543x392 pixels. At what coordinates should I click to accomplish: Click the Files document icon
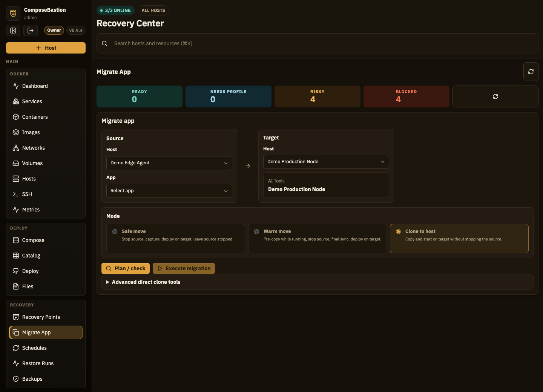(x=16, y=286)
